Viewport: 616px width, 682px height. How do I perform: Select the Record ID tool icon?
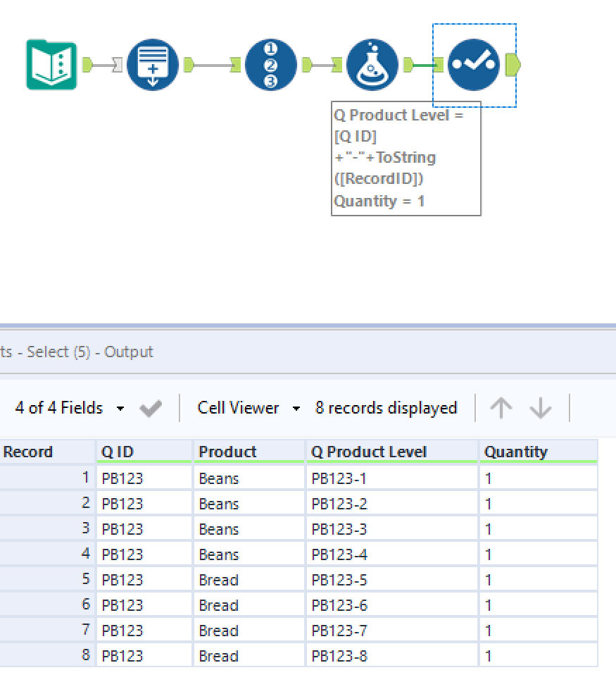tap(271, 65)
